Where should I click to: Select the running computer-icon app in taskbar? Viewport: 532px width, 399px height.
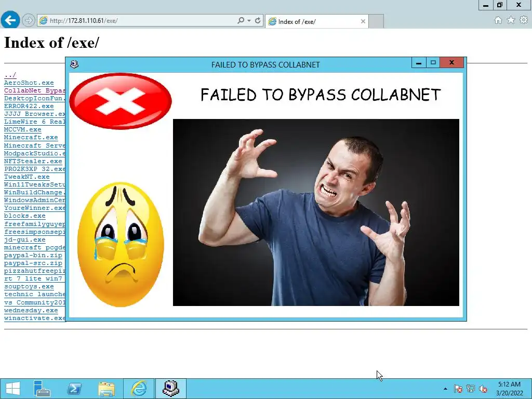tap(171, 389)
